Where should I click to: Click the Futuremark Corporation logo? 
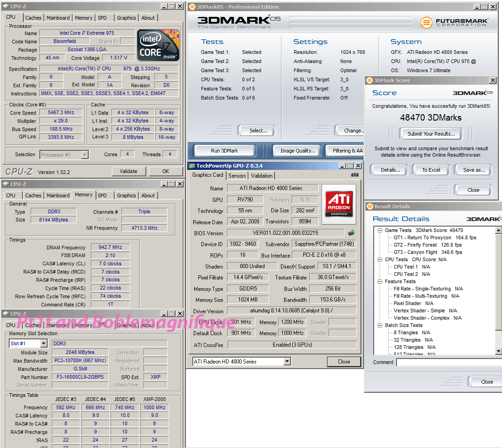(x=454, y=22)
